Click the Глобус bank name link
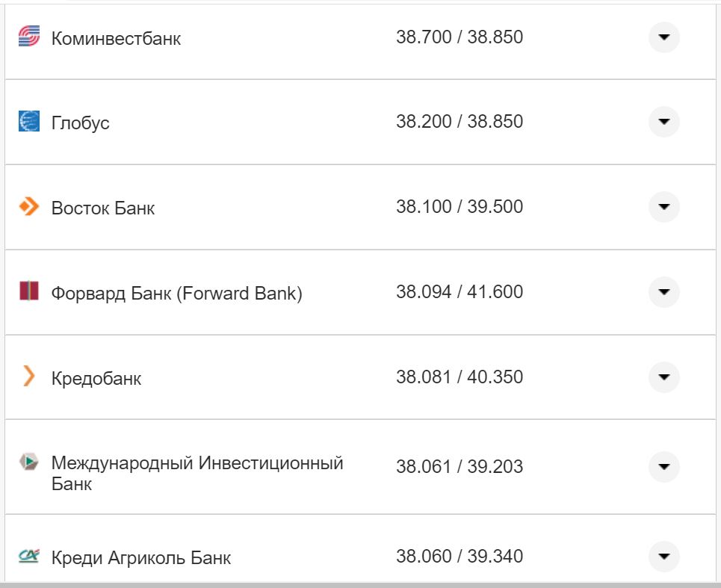This screenshot has width=721, height=588. 81,122
